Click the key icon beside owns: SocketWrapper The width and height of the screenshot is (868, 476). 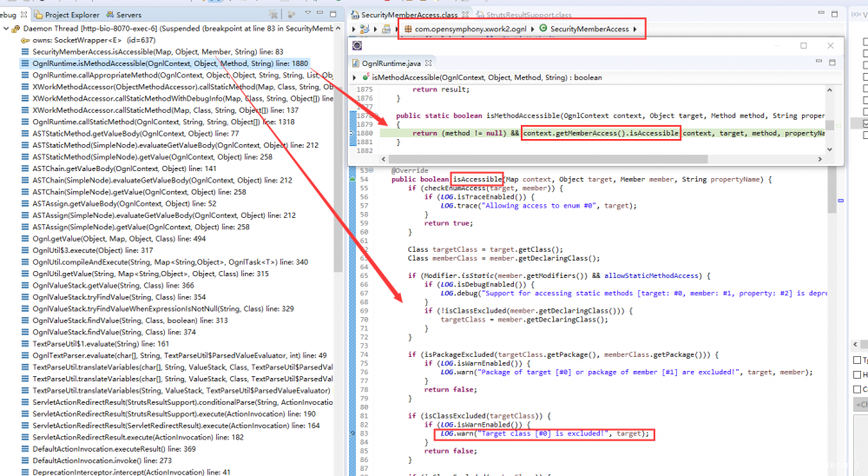25,41
